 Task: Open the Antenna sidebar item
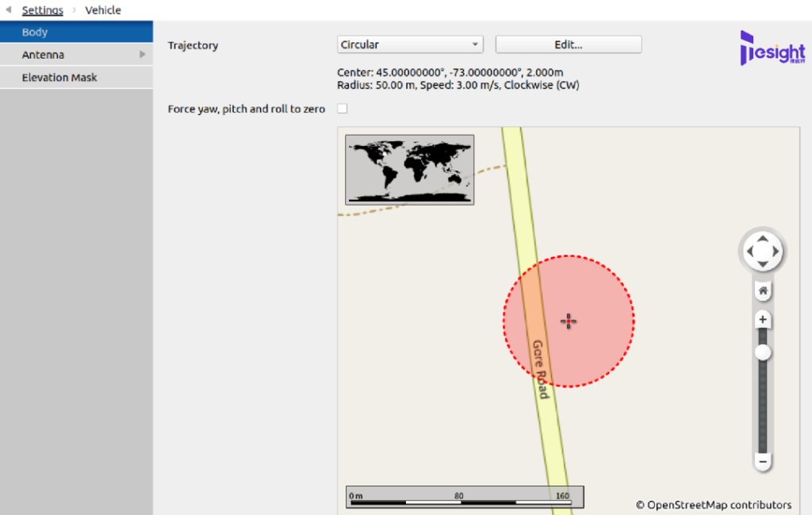click(x=76, y=55)
